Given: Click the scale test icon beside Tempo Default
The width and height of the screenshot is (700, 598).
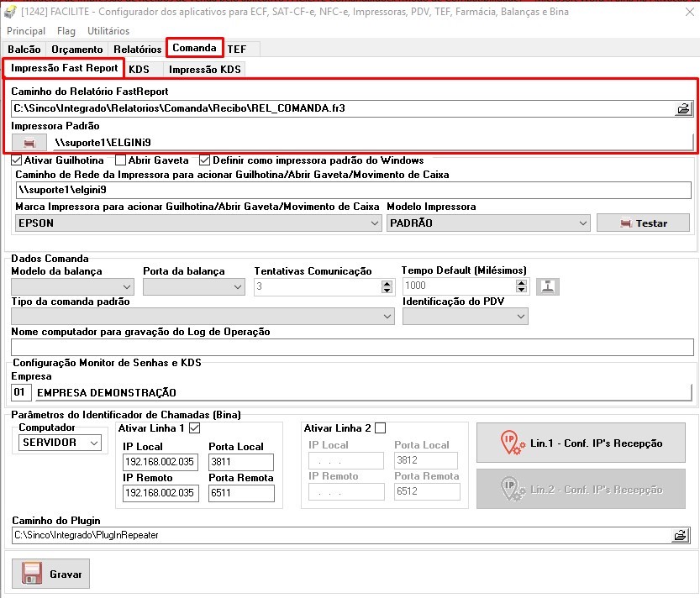Looking at the screenshot, I should 548,286.
